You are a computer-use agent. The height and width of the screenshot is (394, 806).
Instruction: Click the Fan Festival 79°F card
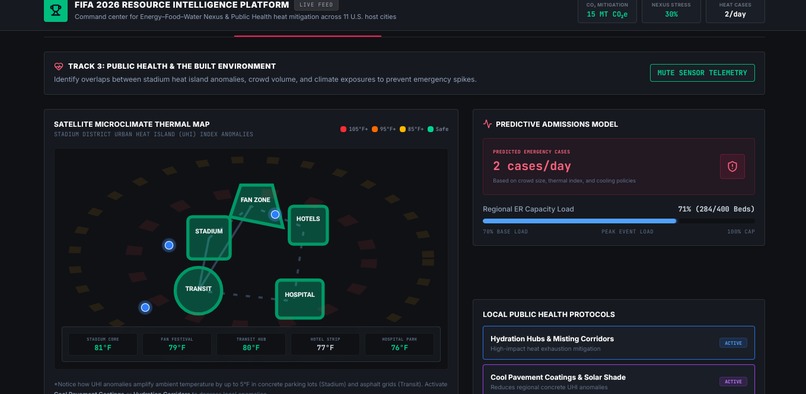(177, 344)
